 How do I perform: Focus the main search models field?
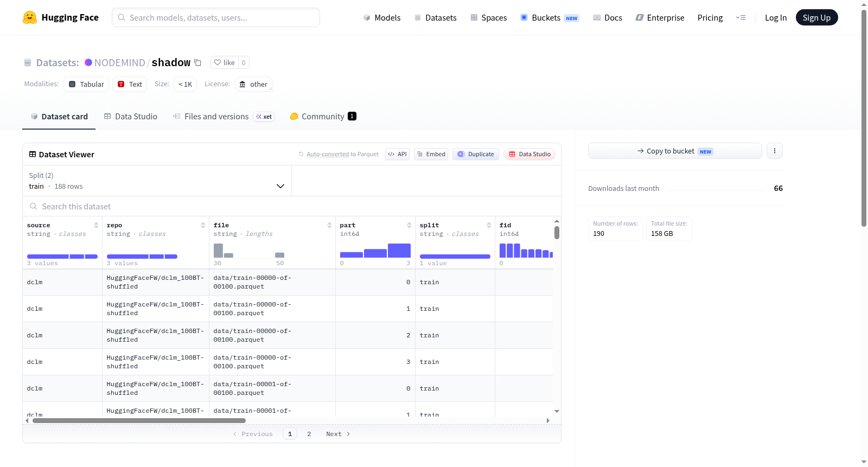216,17
